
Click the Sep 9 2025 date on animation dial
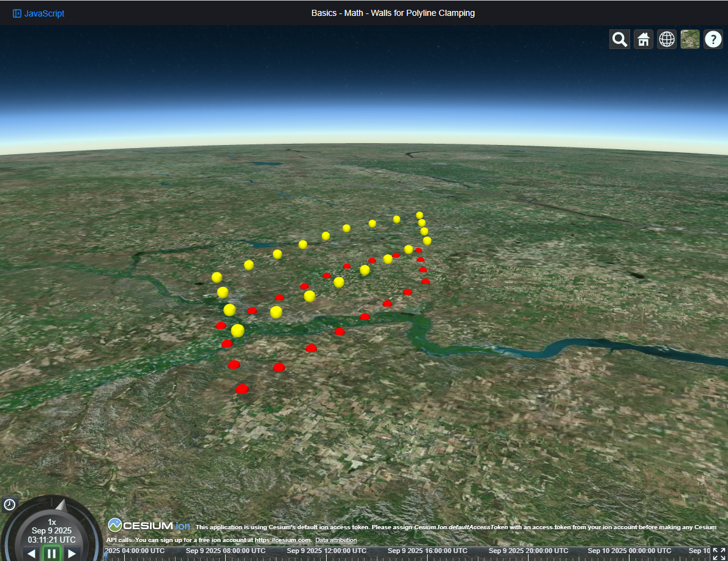[x=51, y=530]
